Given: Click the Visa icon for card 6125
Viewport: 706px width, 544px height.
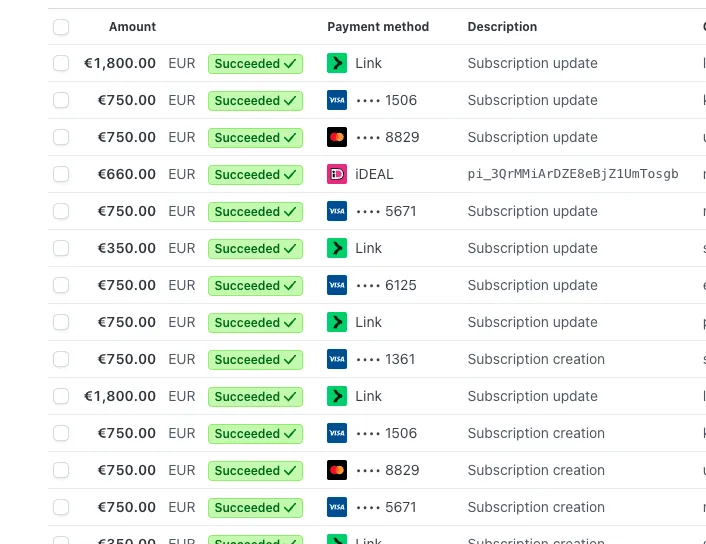Looking at the screenshot, I should coord(337,285).
